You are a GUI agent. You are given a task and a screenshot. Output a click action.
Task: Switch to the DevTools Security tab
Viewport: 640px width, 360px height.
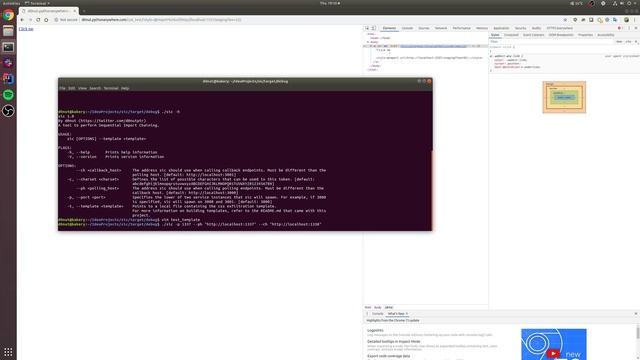520,28
